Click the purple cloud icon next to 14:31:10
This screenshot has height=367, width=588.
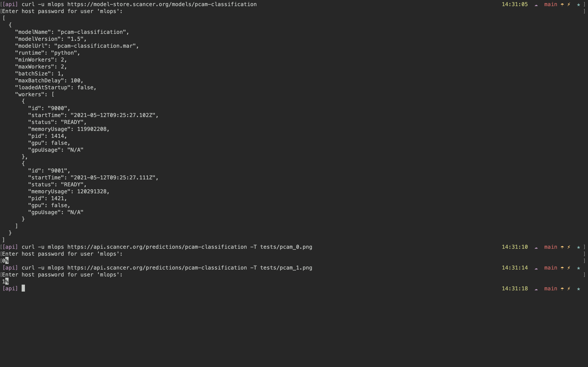pyautogui.click(x=536, y=248)
